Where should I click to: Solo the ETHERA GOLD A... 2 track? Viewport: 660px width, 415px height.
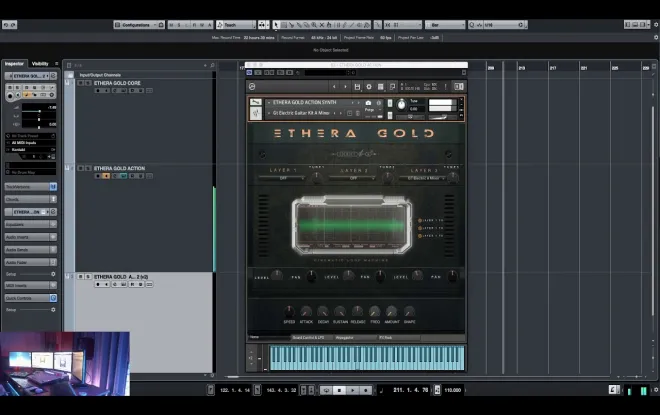[x=88, y=277]
